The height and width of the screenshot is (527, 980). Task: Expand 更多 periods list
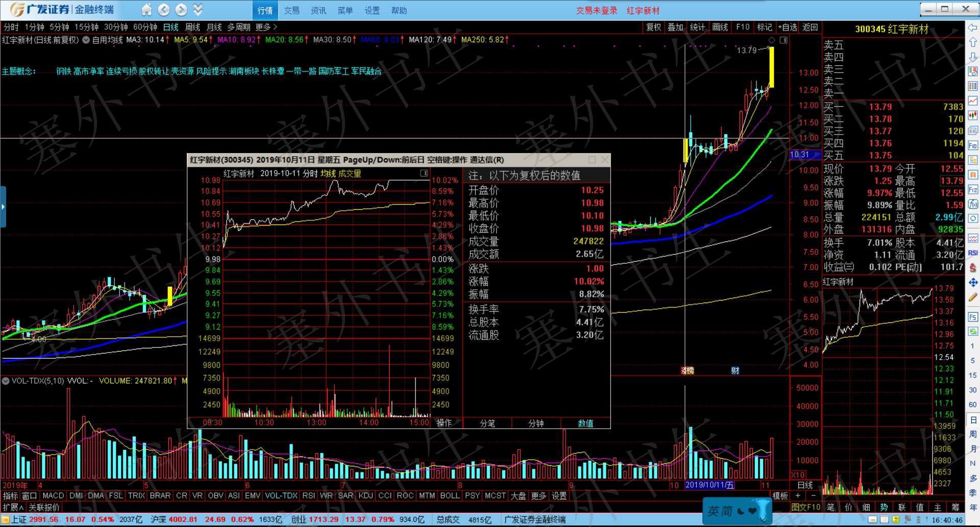click(266, 27)
